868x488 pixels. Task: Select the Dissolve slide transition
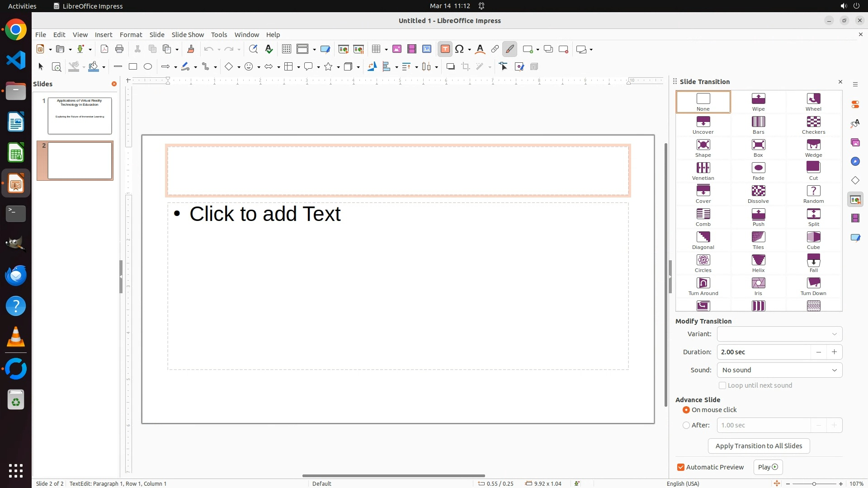tap(758, 194)
